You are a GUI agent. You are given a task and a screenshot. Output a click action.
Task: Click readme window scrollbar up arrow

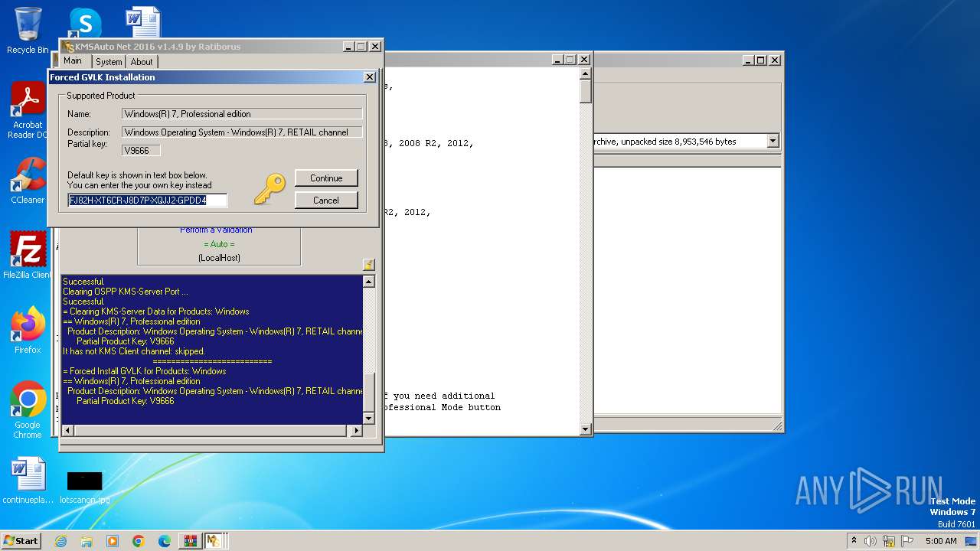click(586, 74)
